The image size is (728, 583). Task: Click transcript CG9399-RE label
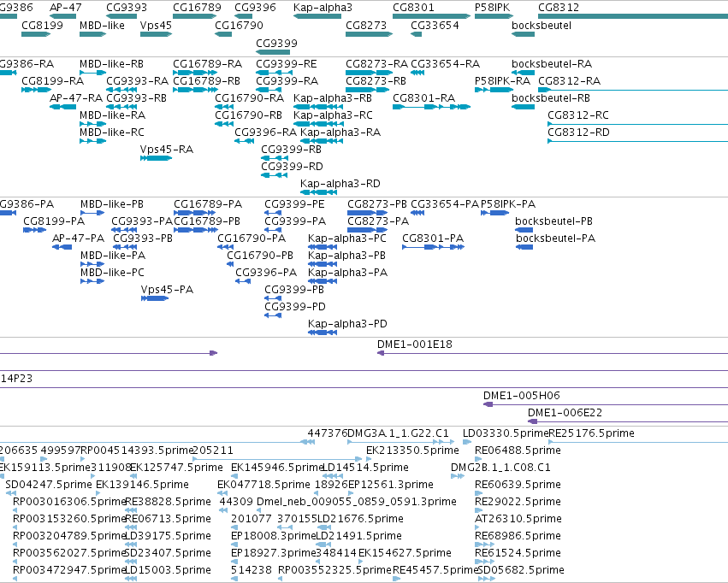[287, 63]
